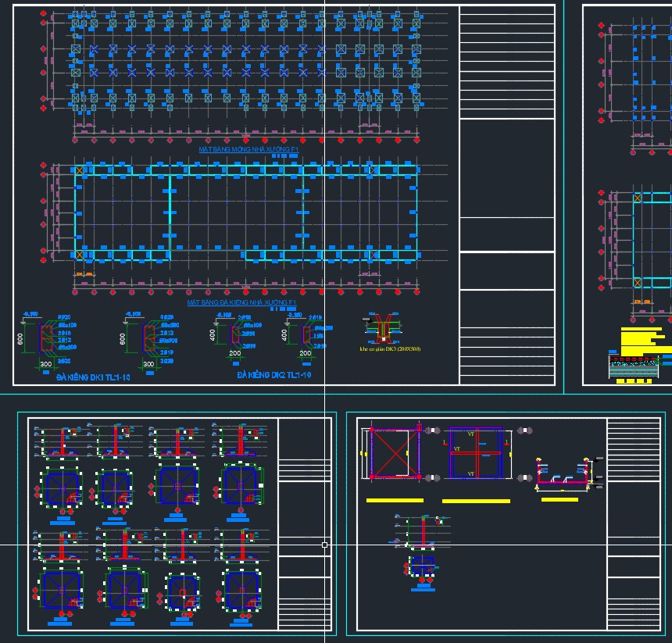Click the crosshair pickbox cursor square
Screen dimensions: 672x643
click(325, 545)
